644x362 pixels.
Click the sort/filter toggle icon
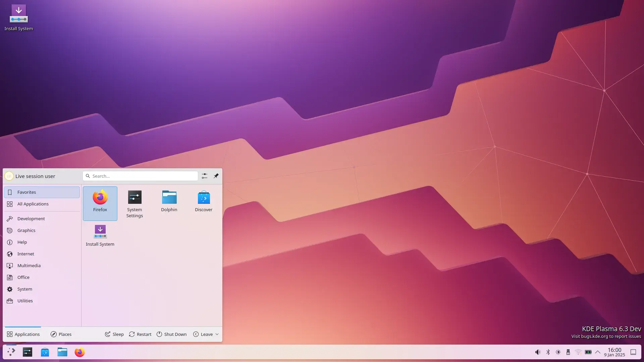(x=204, y=176)
